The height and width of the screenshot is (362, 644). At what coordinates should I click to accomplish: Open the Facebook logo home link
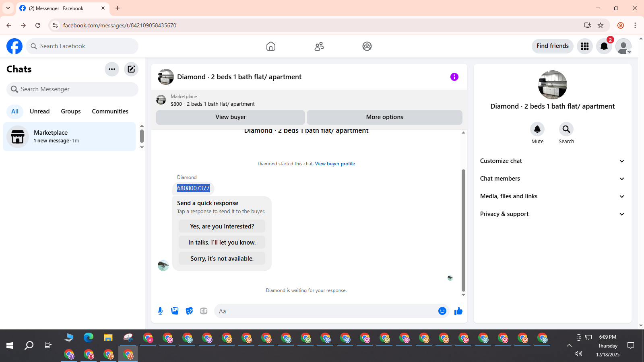(14, 46)
